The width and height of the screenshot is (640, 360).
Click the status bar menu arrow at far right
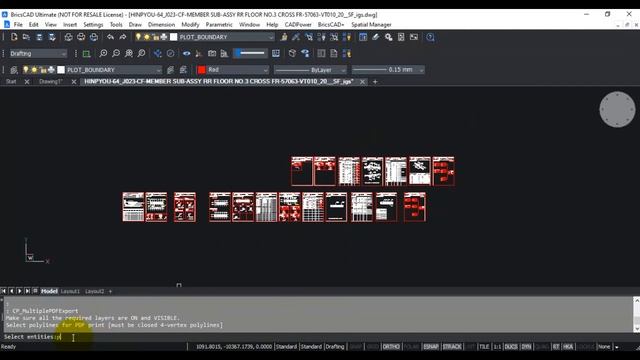[x=617, y=347]
